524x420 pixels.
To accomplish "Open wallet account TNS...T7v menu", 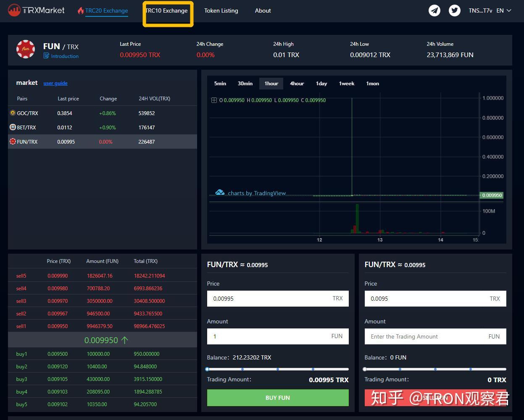I will point(480,10).
